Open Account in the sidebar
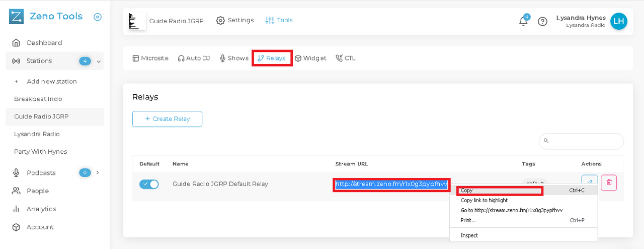644x249 pixels. point(40,227)
